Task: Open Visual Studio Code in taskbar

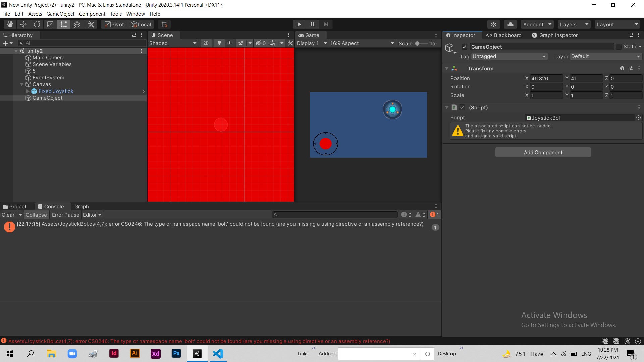Action: pyautogui.click(x=218, y=354)
